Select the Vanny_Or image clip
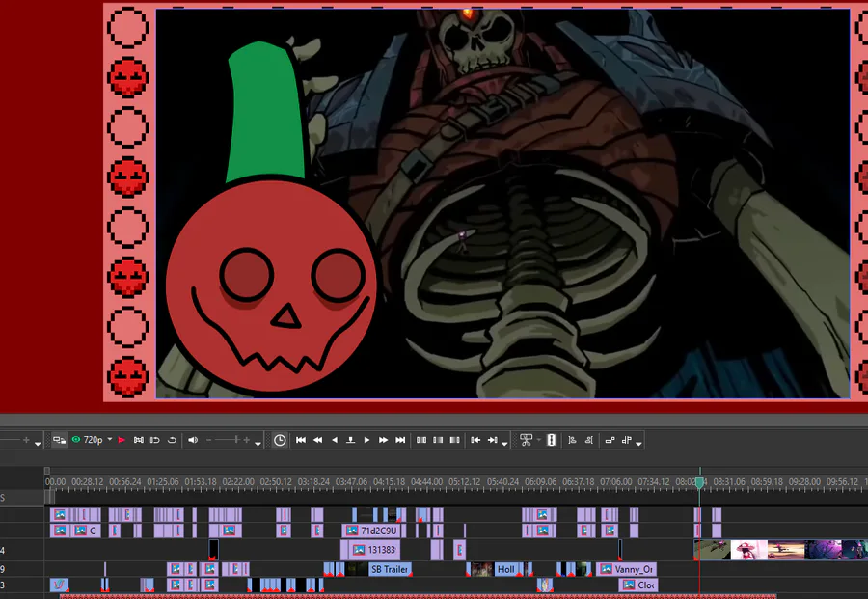This screenshot has width=868, height=599. pyautogui.click(x=627, y=569)
